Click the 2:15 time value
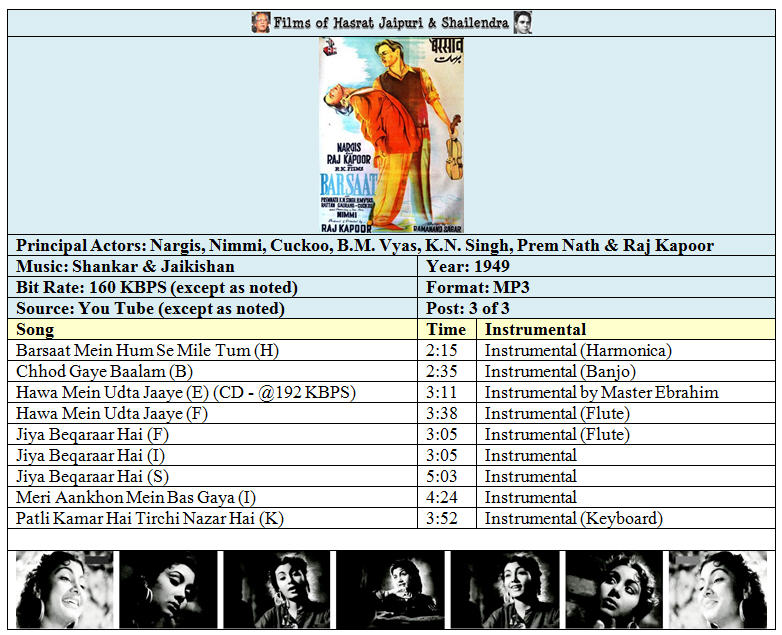 click(x=441, y=351)
